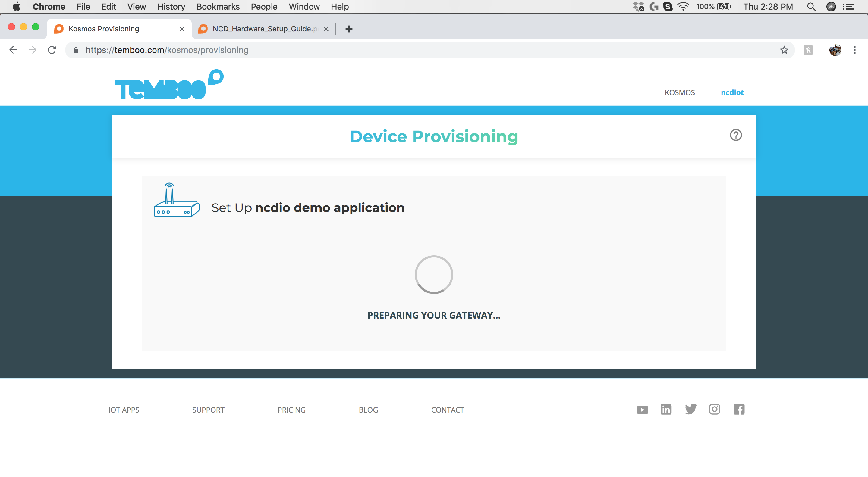Viewport: 868px width, 477px height.
Task: Click 'Set Up ncdio demo application' text
Action: click(308, 208)
